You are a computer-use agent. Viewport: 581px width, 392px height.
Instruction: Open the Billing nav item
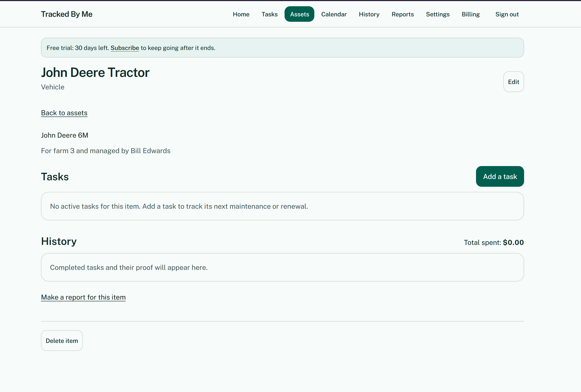470,14
